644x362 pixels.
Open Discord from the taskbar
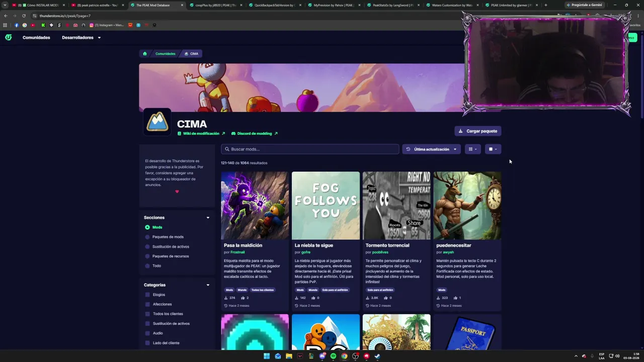click(x=322, y=356)
